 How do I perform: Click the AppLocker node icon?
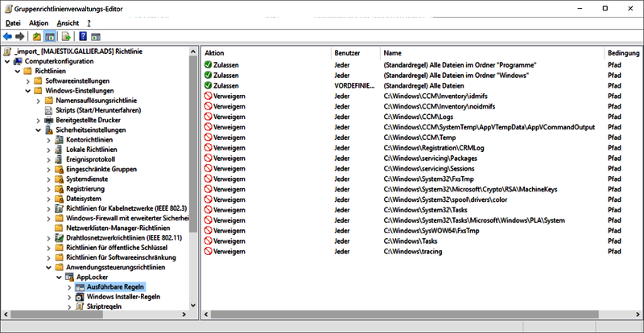point(70,277)
